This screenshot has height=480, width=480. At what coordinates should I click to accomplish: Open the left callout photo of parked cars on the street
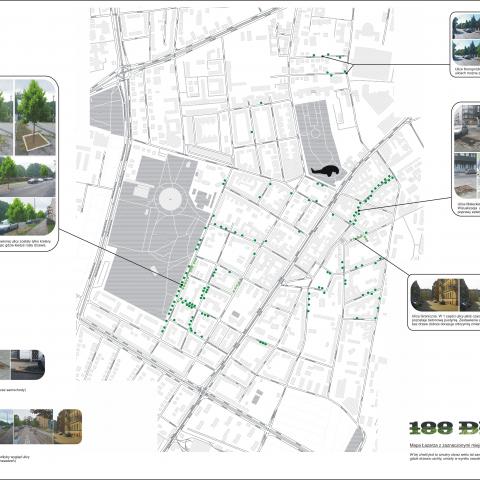pos(28,176)
